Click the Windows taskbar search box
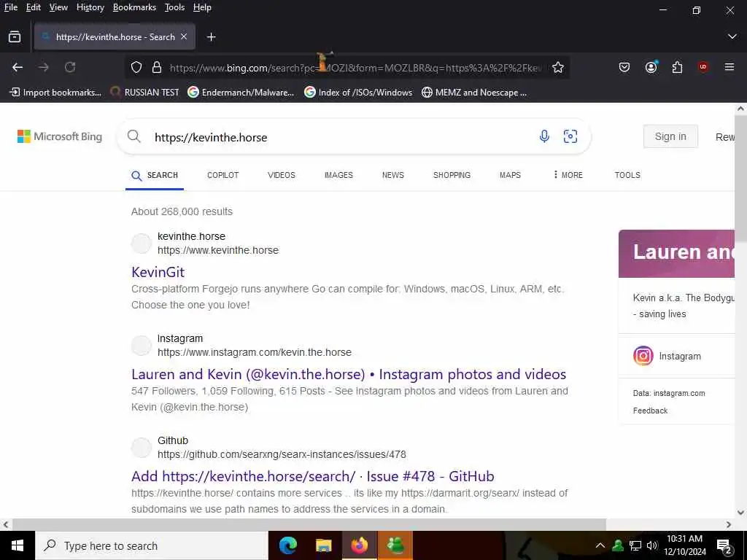This screenshot has height=560, width=747. click(152, 545)
